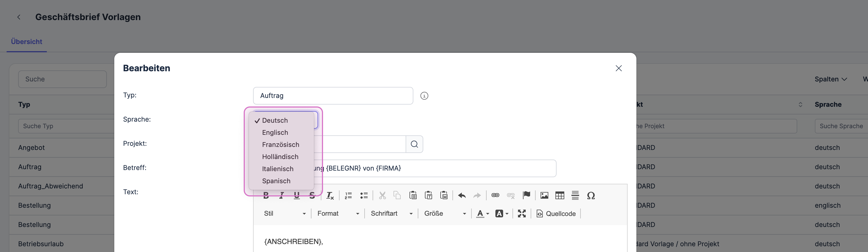
Task: Search projects with magnifier button
Action: 414,144
